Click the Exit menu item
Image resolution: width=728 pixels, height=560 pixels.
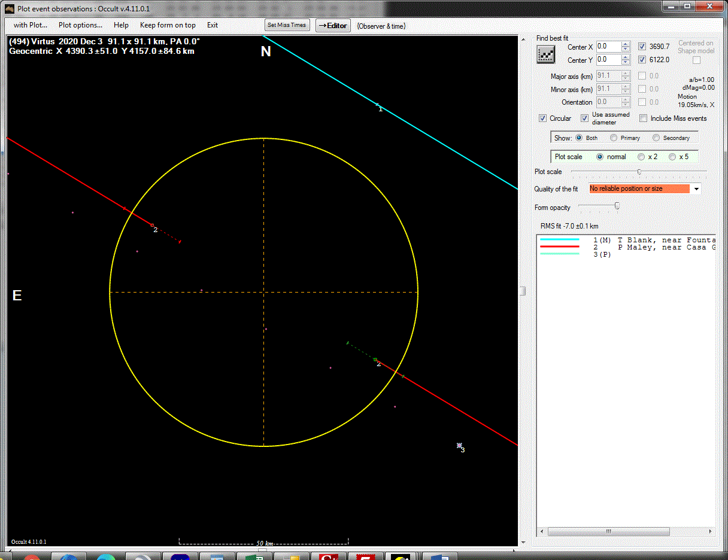coord(213,25)
